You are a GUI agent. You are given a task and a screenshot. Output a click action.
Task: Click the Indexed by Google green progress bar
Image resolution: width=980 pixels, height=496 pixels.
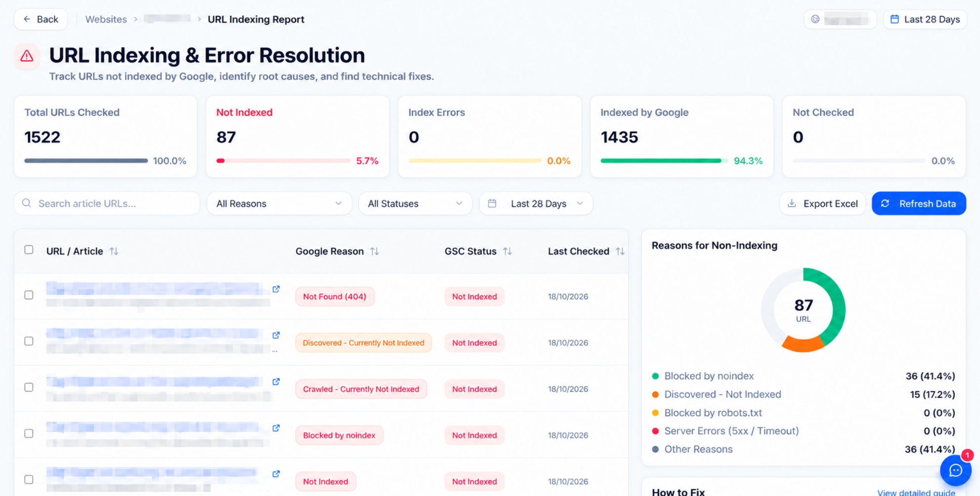click(x=664, y=161)
